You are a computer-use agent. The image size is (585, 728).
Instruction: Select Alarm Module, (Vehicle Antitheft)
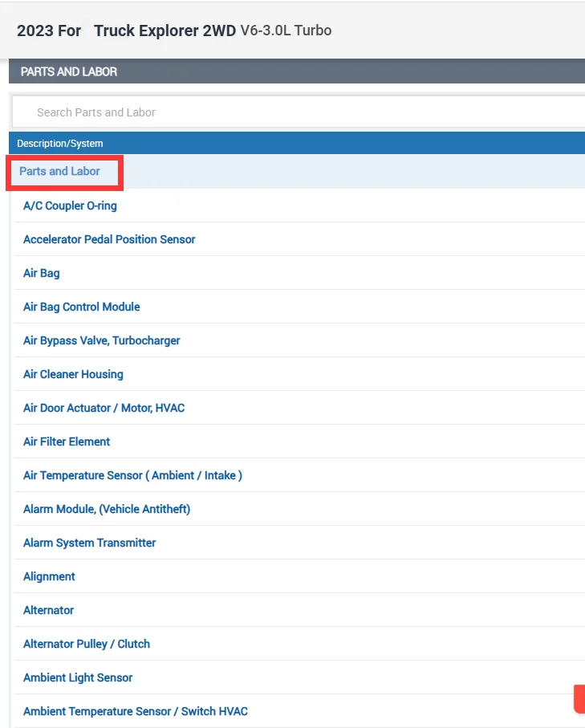107,509
